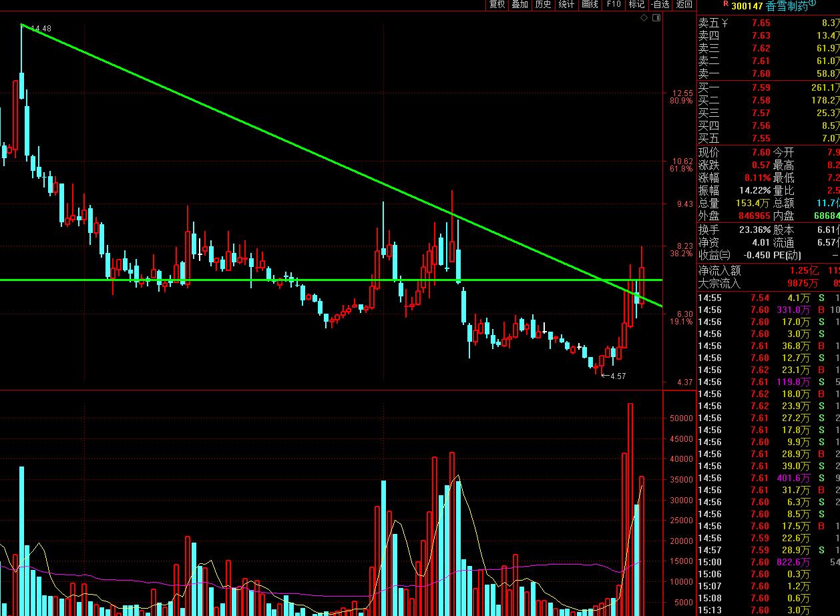Select the trade with 119.8万 volume
This screenshot has width=840, height=616.
click(x=769, y=382)
